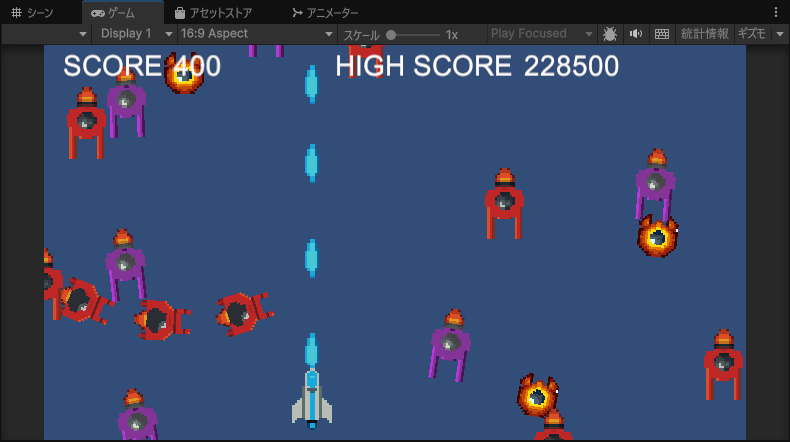Click the animator icon on アニメーター tab
This screenshot has width=790, height=442.
pyautogui.click(x=297, y=13)
